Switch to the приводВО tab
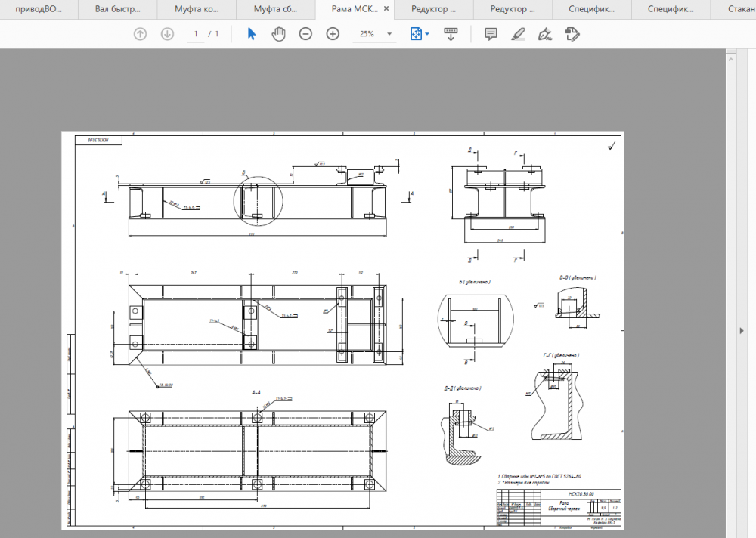756x538 pixels. [x=39, y=9]
